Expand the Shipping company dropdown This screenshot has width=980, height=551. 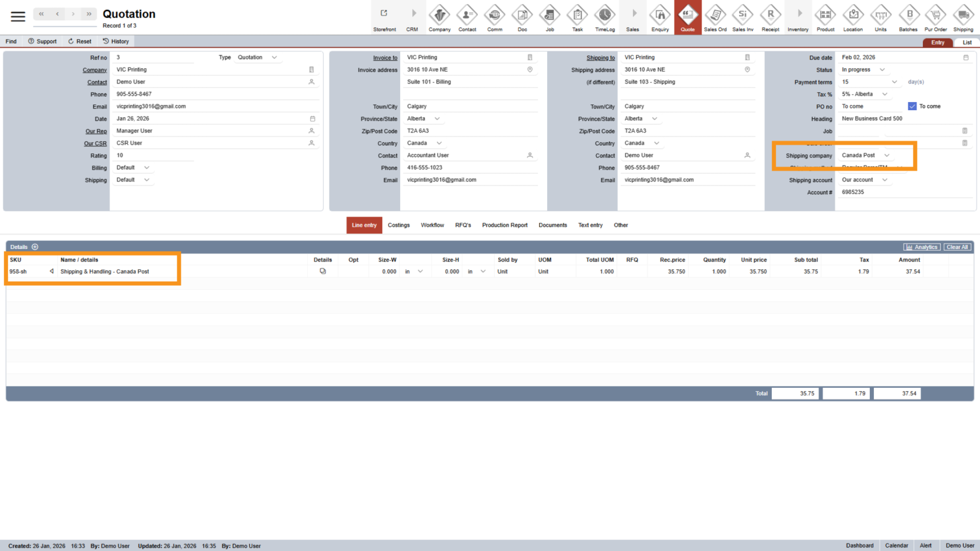[x=887, y=156]
